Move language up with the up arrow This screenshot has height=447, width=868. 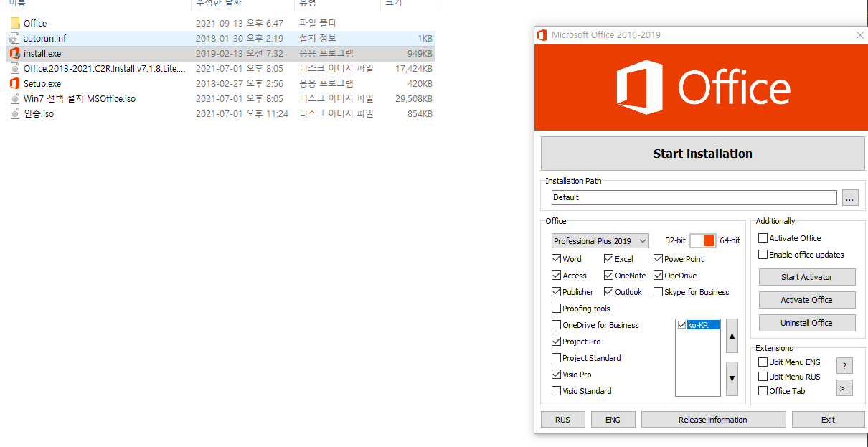(x=732, y=336)
